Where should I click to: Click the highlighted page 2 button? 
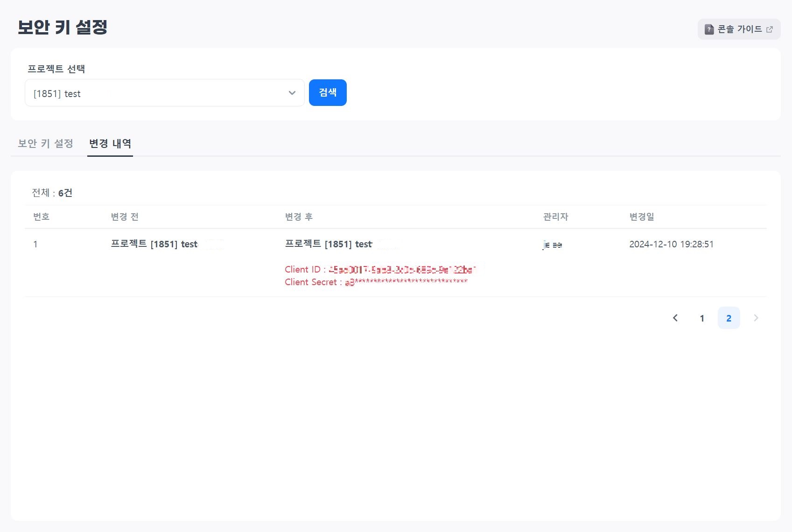tap(729, 318)
